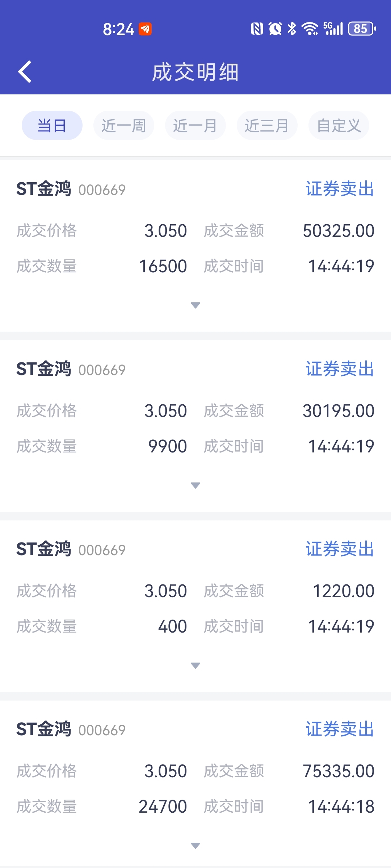Tap the 5G signal strength icon
391x868 pixels.
coord(333,29)
